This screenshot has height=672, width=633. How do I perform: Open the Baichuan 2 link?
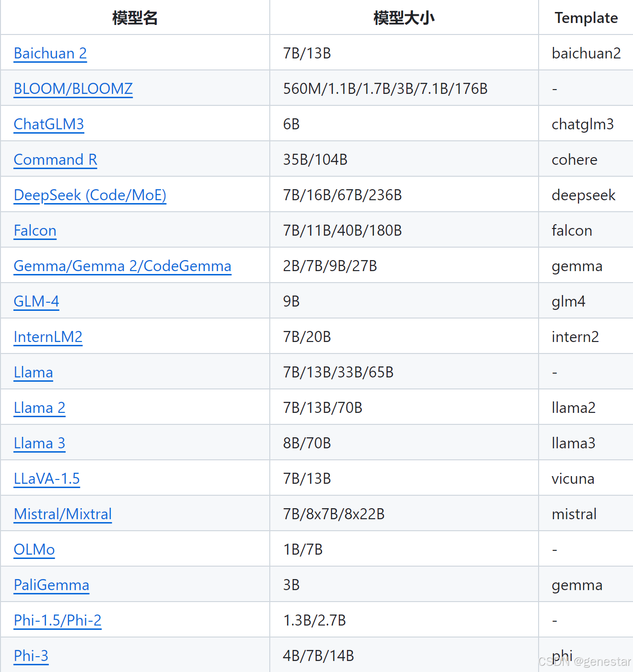click(50, 53)
